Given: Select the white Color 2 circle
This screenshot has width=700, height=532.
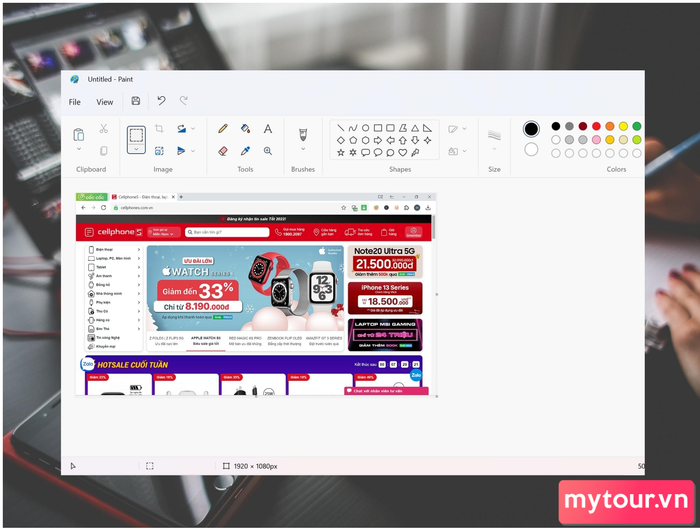Looking at the screenshot, I should pyautogui.click(x=531, y=150).
